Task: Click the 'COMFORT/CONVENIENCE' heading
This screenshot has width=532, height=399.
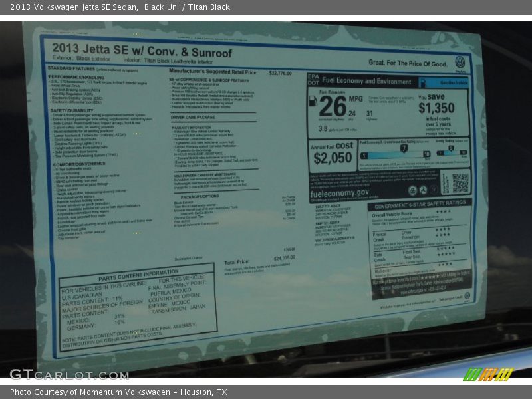Action: click(79, 164)
